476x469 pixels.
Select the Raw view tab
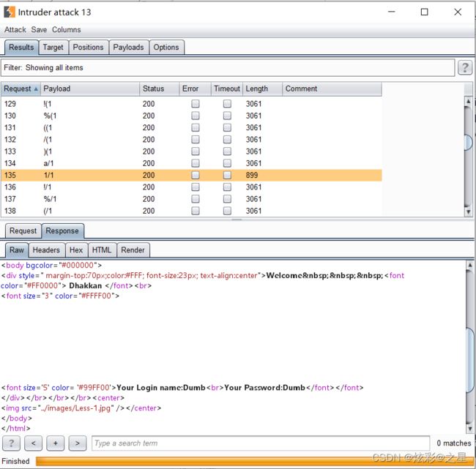[x=17, y=250]
